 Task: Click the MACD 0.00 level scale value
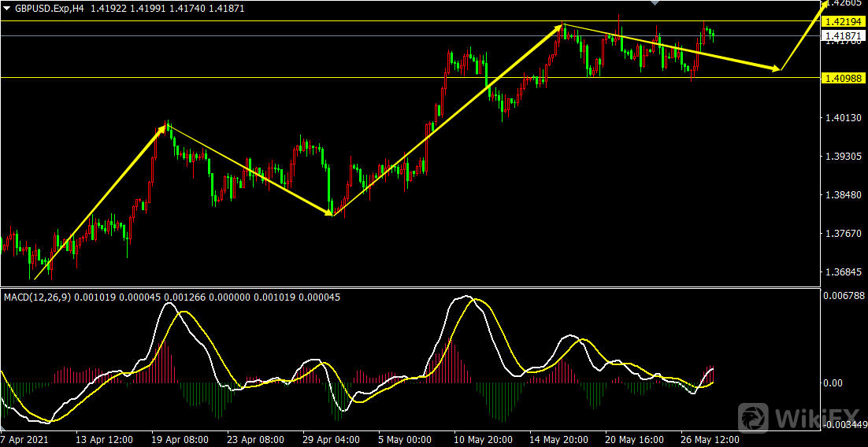(x=834, y=382)
